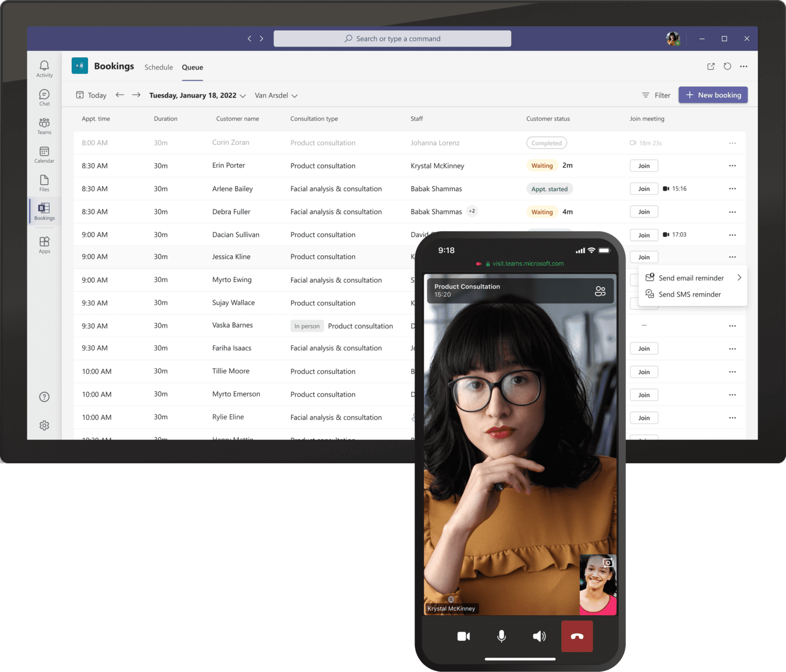The width and height of the screenshot is (786, 672).
Task: Click Customer name column header
Action: (x=237, y=119)
